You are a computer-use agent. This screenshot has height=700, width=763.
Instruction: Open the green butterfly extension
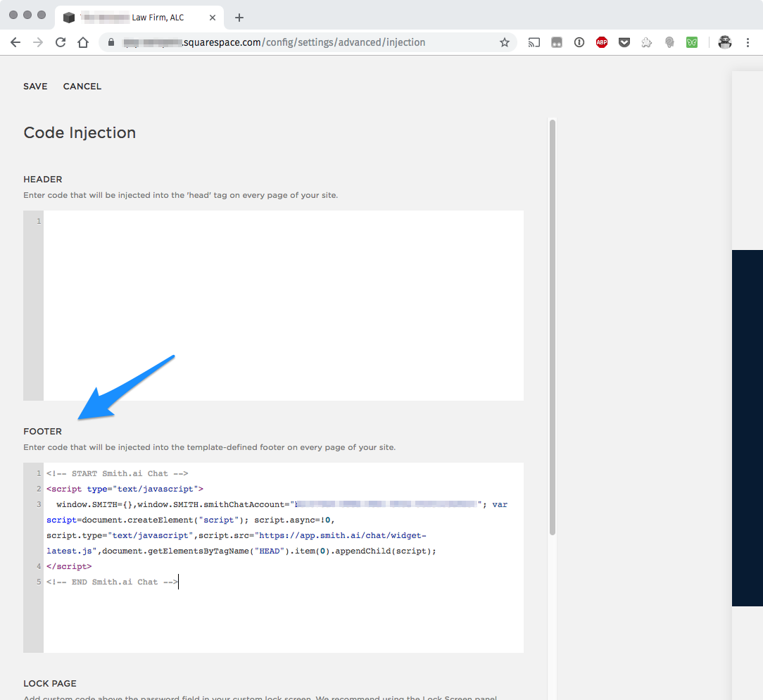tap(691, 42)
